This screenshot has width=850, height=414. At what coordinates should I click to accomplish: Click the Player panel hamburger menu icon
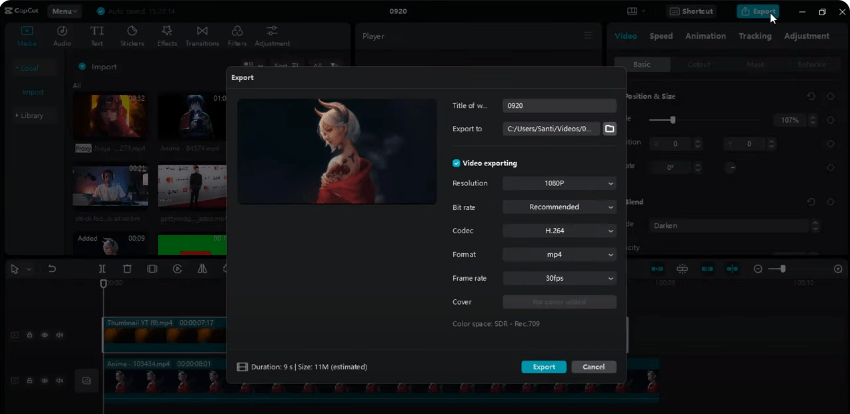click(588, 36)
